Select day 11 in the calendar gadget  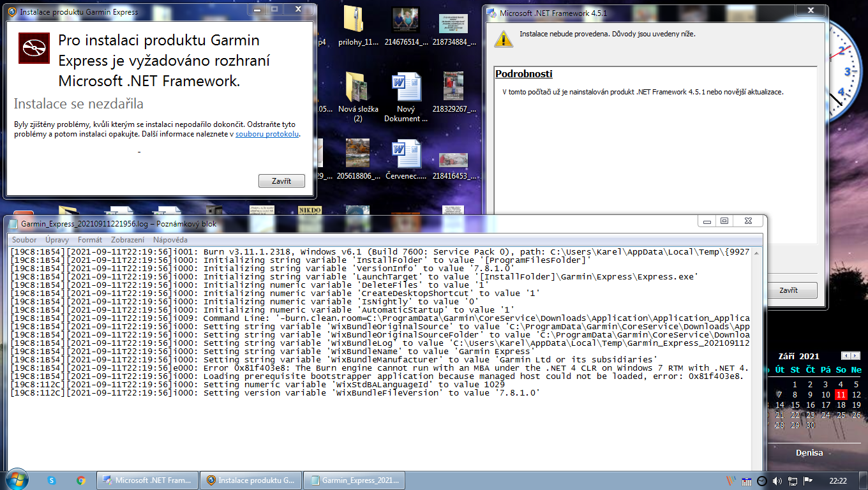[x=841, y=395]
